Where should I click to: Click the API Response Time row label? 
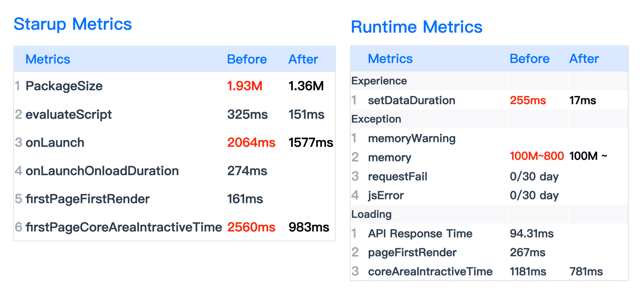(420, 234)
